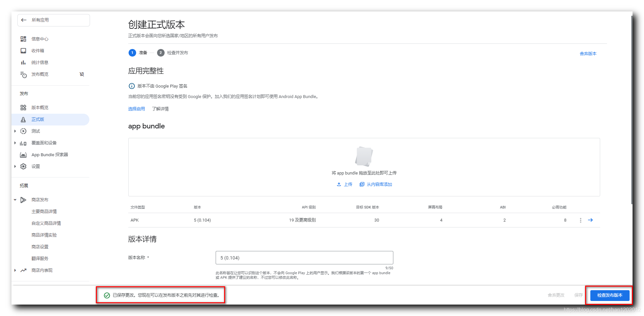Screen dimensions: 644x316
Task: Click the 选择启用 link
Action: click(x=136, y=109)
